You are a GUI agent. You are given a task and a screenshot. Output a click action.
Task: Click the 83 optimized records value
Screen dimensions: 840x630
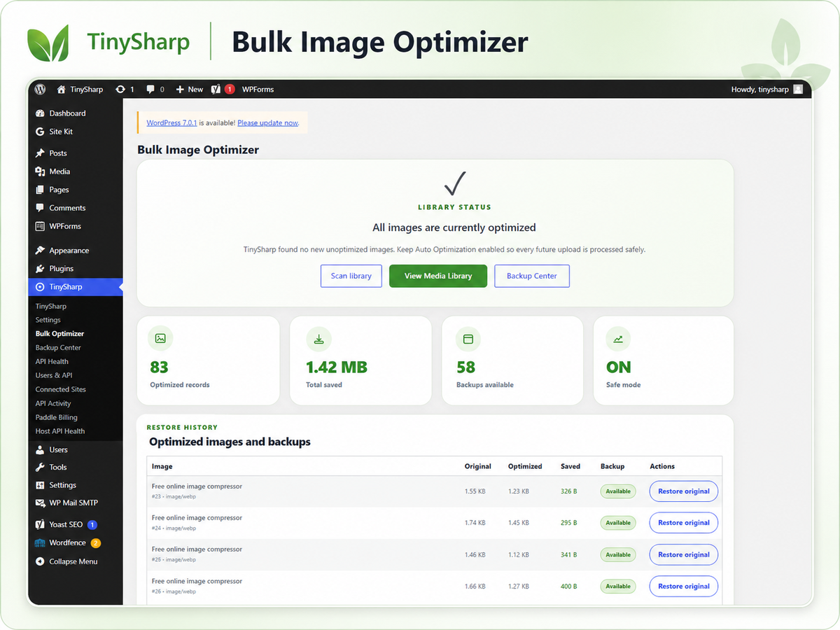(x=159, y=367)
